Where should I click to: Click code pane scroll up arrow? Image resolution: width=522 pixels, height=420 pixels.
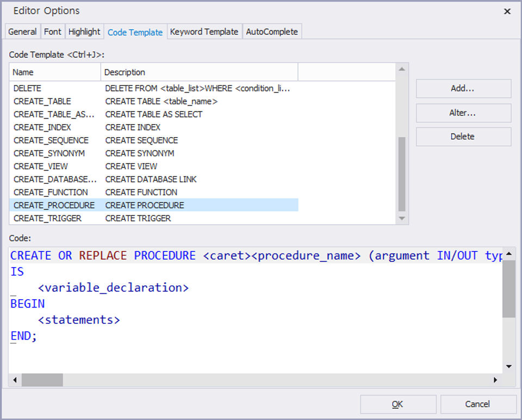pyautogui.click(x=509, y=254)
